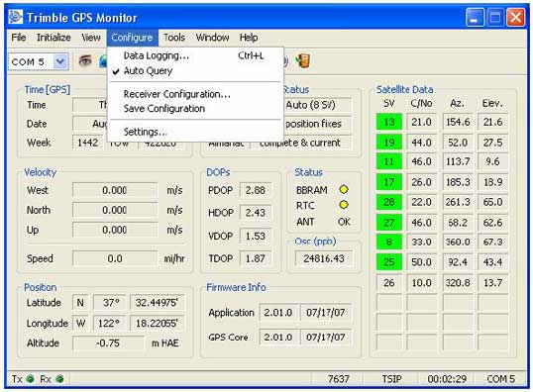Screen dimensions: 533x392
Task: Click the Week field showing 1442
Action: tap(88, 143)
